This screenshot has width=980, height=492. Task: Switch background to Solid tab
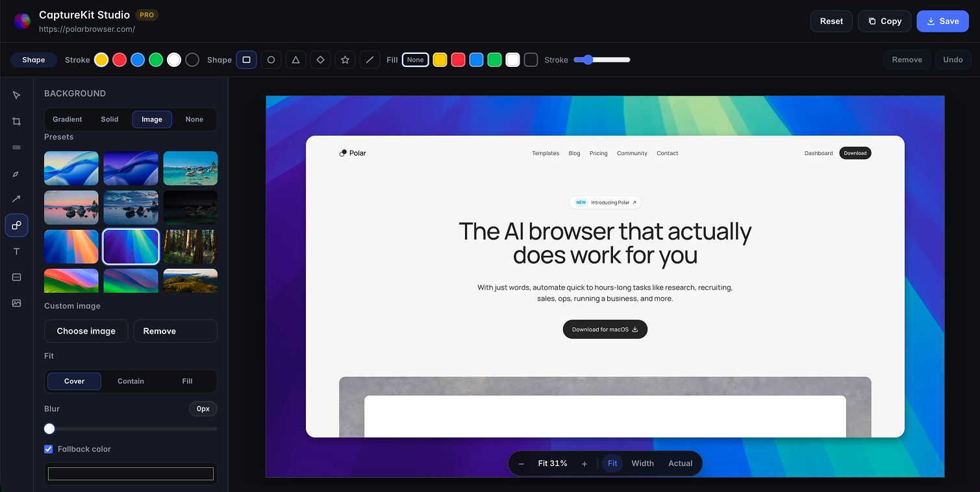(110, 119)
